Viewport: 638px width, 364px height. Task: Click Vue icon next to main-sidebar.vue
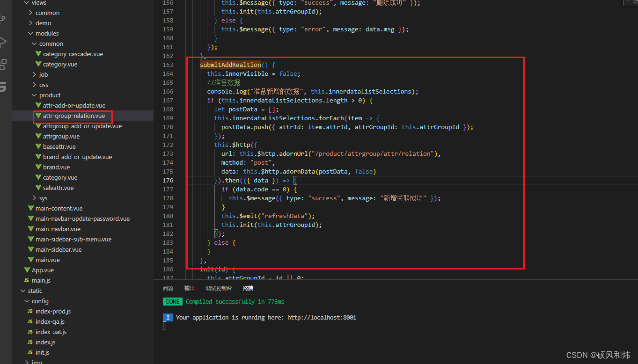(x=31, y=250)
